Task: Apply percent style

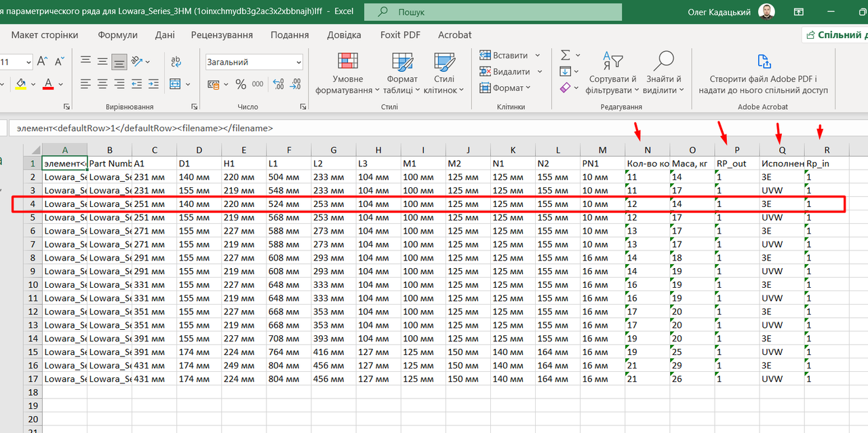Action: [x=241, y=84]
